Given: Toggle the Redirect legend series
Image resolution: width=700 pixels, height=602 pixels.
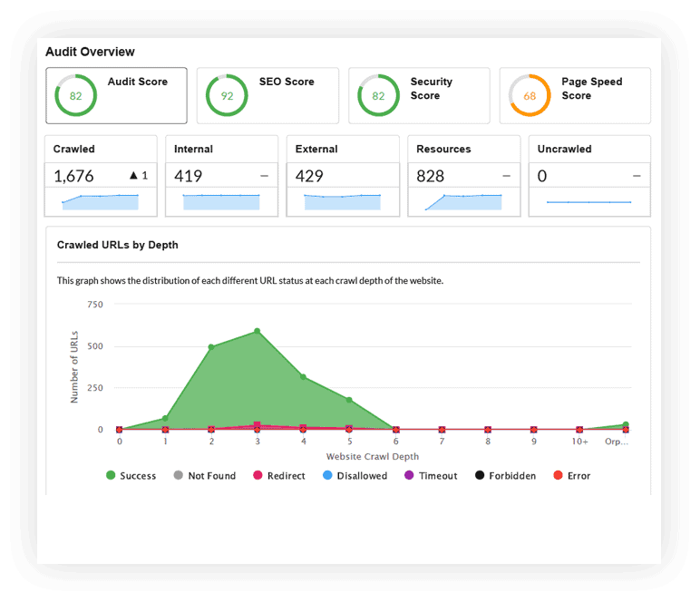Looking at the screenshot, I should click(278, 476).
